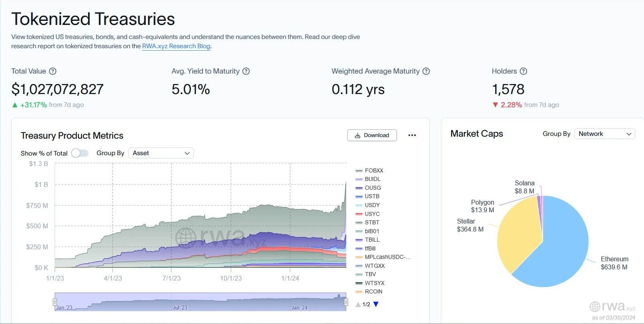Click the Holders help icon

click(523, 71)
